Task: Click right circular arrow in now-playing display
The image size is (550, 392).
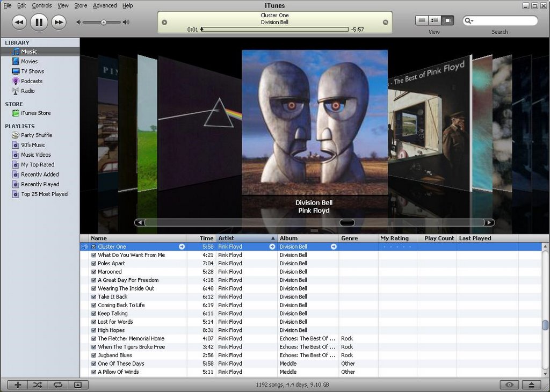Action: click(386, 23)
